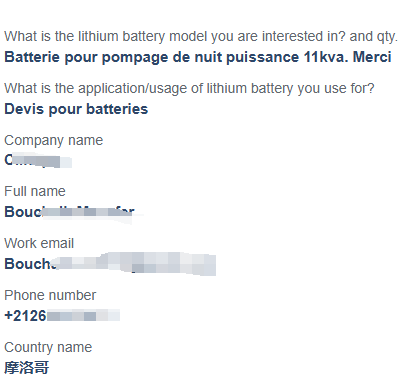Viewport: 419px width, 385px height.
Task: Click the 'Full name' label
Action: (35, 192)
